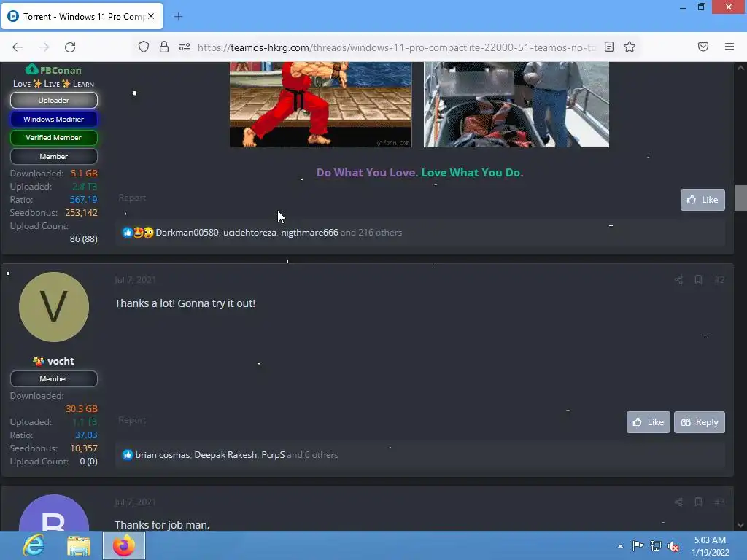Viewport: 747px width, 560px height.
Task: Open tracking protection shield icon
Action: [144, 47]
